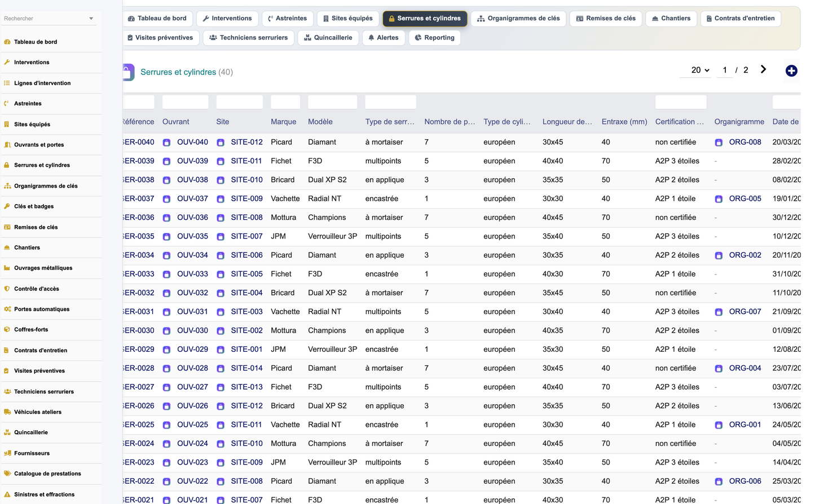The width and height of the screenshot is (815, 504).
Task: Open Techniciens serruriers in the sidebar
Action: pos(44,391)
